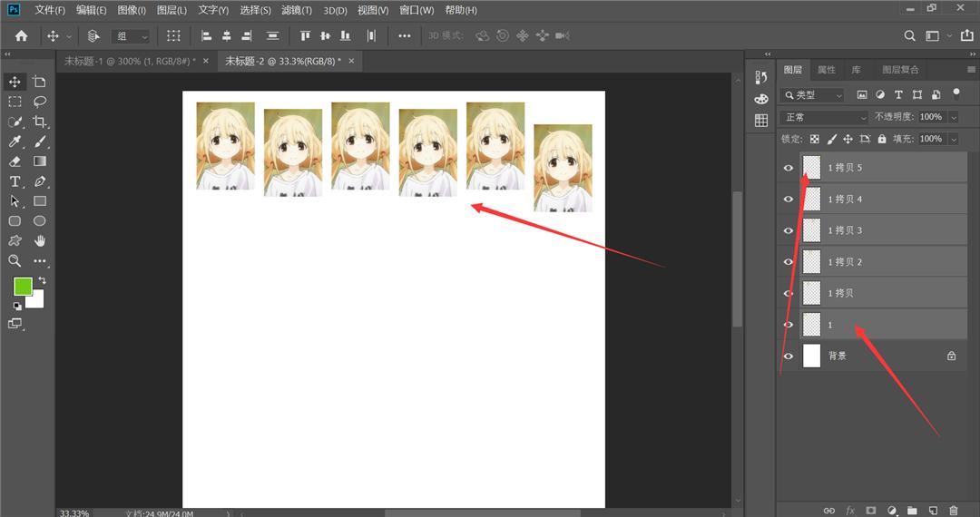Select the Lasso tool

(40, 102)
